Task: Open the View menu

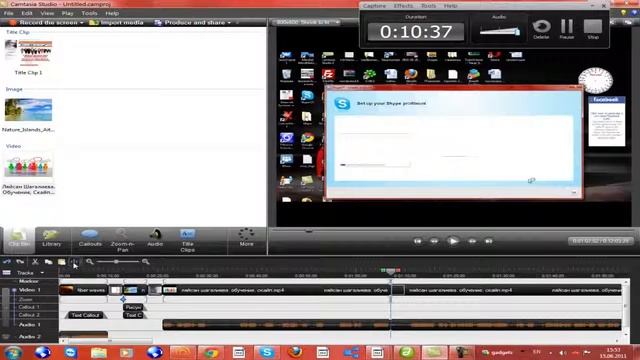Action: point(47,13)
